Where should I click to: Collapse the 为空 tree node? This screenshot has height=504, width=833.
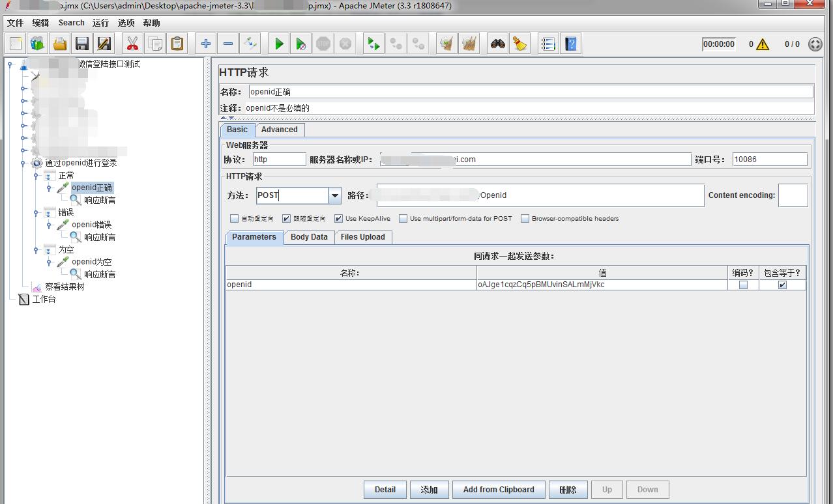click(x=36, y=250)
